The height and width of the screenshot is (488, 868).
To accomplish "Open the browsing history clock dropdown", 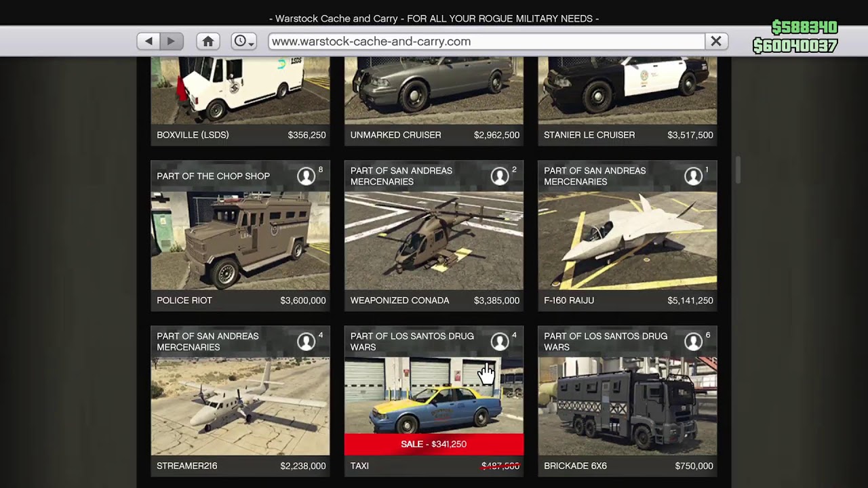I will click(243, 41).
